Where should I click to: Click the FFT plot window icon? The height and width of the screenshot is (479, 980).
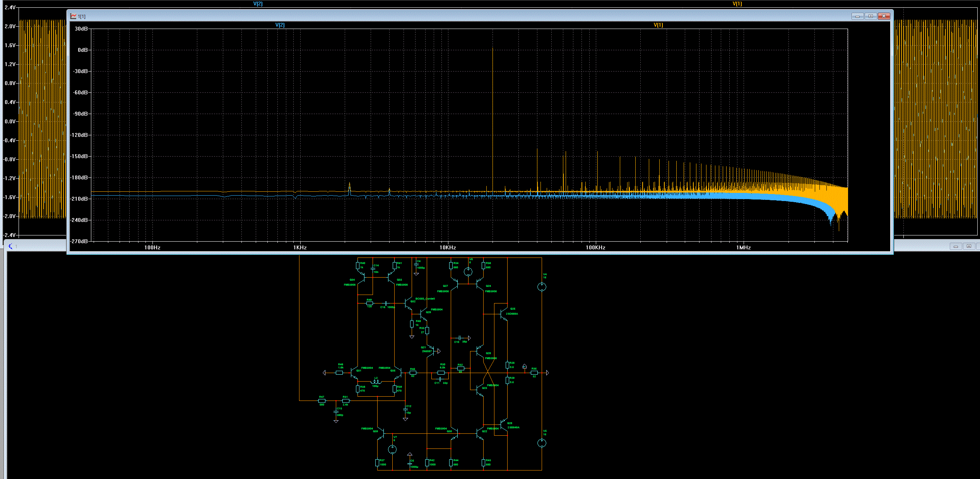click(x=73, y=16)
